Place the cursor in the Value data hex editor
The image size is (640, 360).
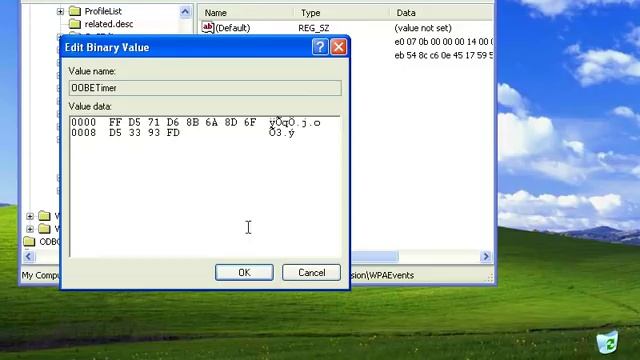pyautogui.click(x=205, y=187)
